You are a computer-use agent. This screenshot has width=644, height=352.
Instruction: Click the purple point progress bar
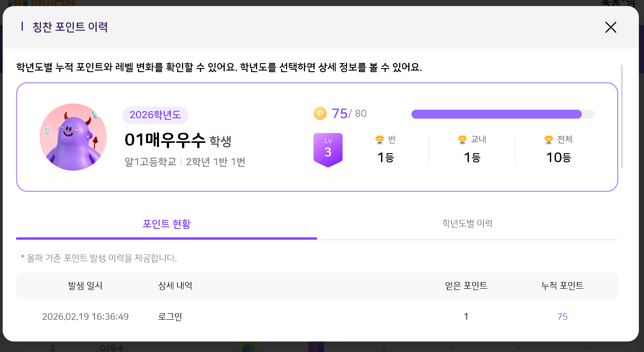click(x=496, y=114)
